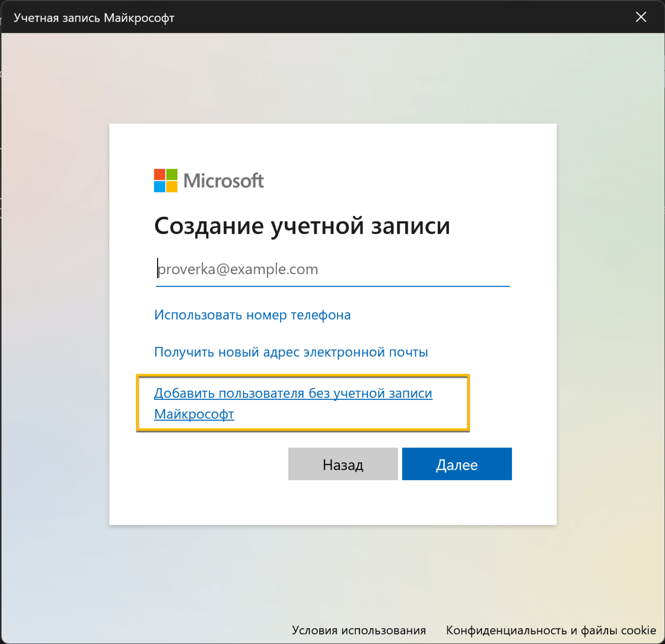Click the blue underline below email field

[x=332, y=286]
